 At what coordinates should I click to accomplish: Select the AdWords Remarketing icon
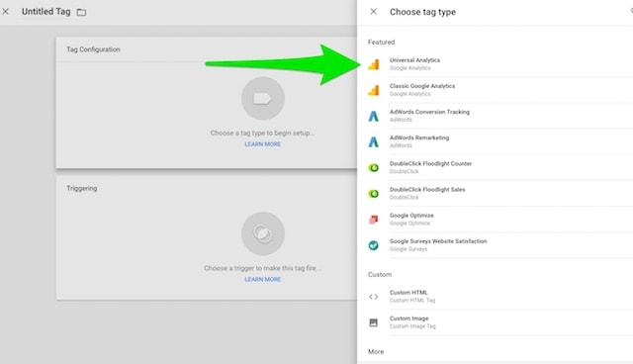point(374,142)
